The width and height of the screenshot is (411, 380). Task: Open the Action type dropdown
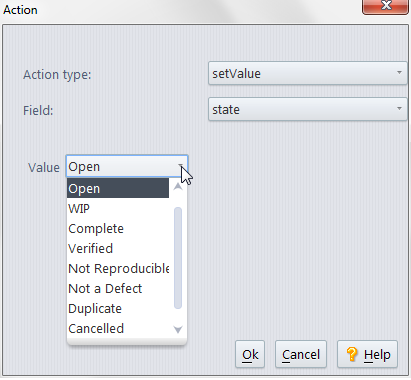click(307, 73)
